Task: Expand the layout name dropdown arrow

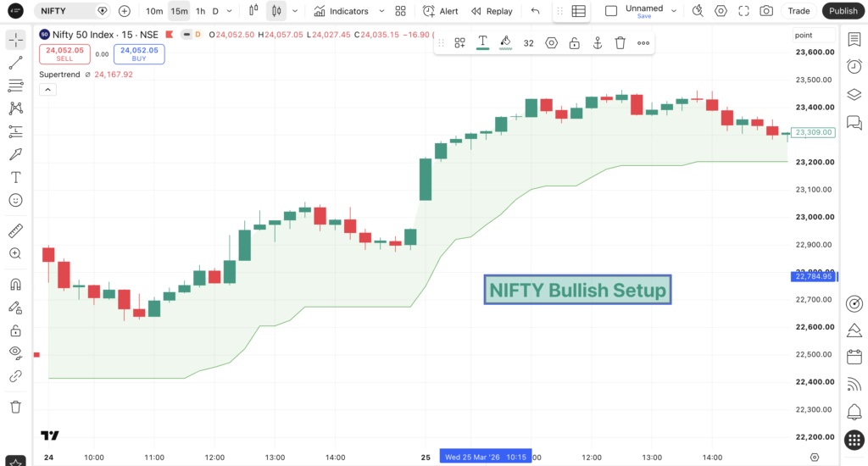Action: click(x=674, y=11)
